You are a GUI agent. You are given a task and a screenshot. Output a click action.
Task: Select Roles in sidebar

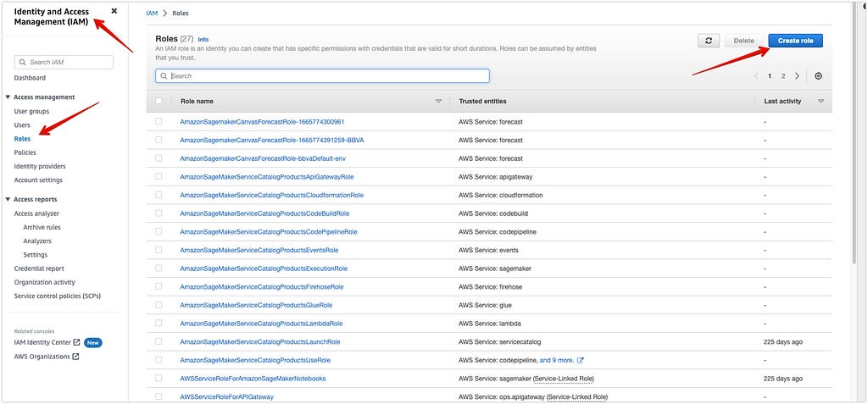click(22, 139)
